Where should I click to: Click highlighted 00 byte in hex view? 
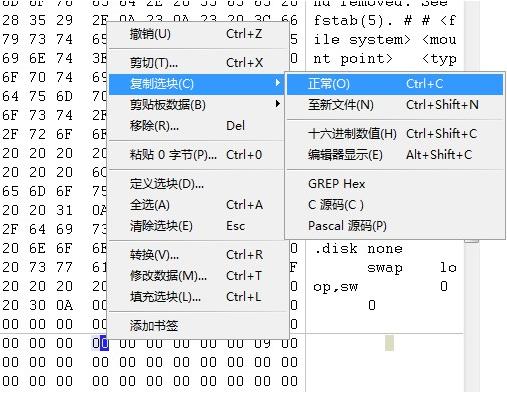tap(100, 343)
